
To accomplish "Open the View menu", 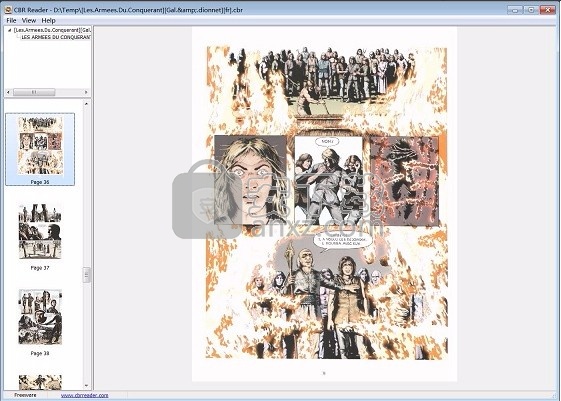I will (29, 20).
